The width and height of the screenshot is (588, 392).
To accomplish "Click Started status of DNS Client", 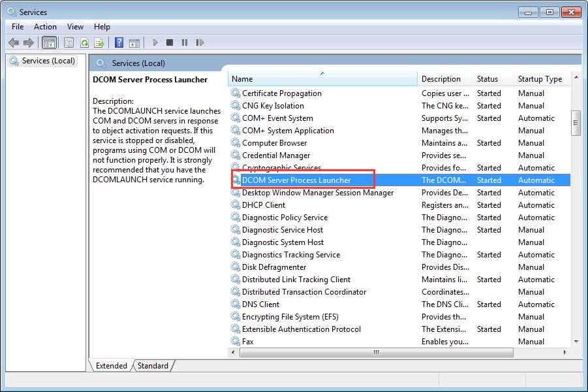I will click(x=489, y=304).
